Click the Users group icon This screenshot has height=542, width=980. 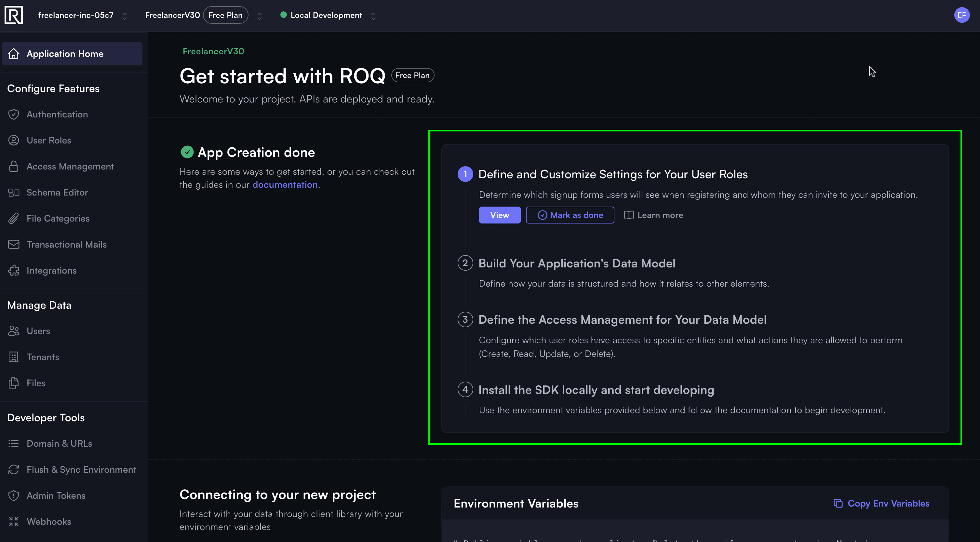pyautogui.click(x=14, y=331)
